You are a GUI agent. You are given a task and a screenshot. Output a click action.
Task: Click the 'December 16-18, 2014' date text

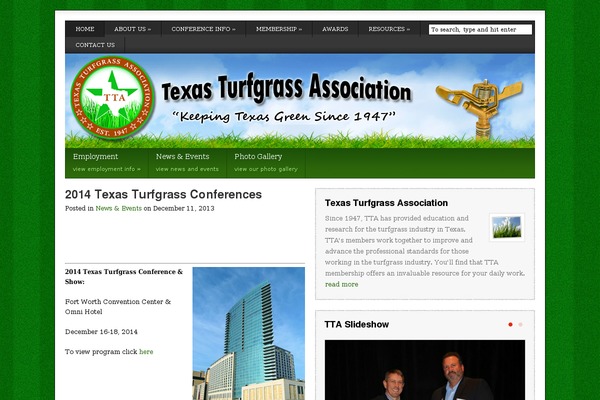tap(101, 332)
